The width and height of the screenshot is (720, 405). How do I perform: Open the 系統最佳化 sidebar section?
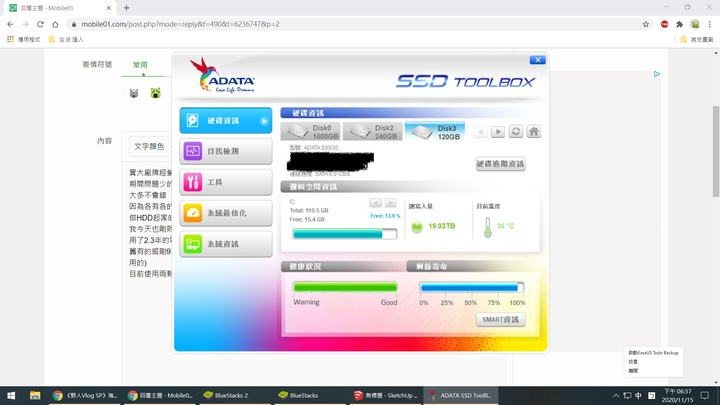click(x=225, y=213)
